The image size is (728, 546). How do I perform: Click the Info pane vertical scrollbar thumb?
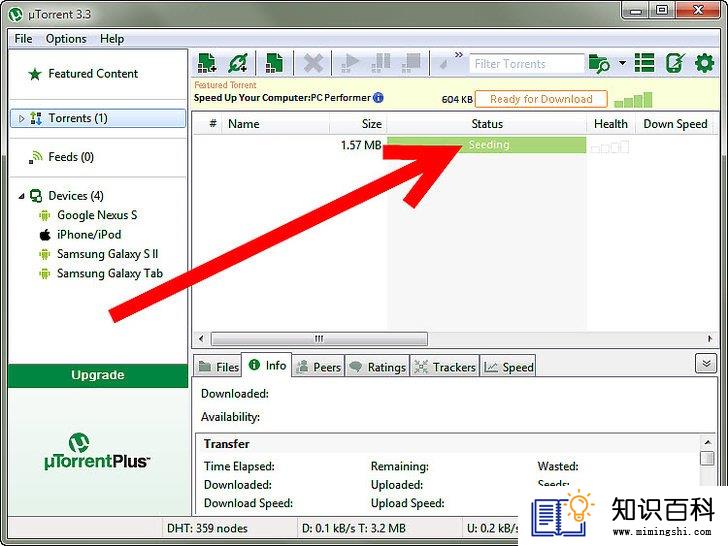[x=707, y=458]
